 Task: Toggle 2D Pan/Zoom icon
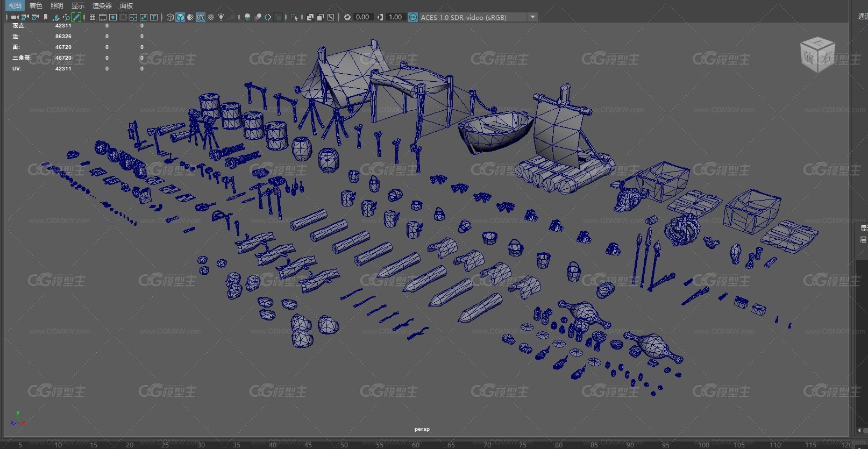coord(66,17)
